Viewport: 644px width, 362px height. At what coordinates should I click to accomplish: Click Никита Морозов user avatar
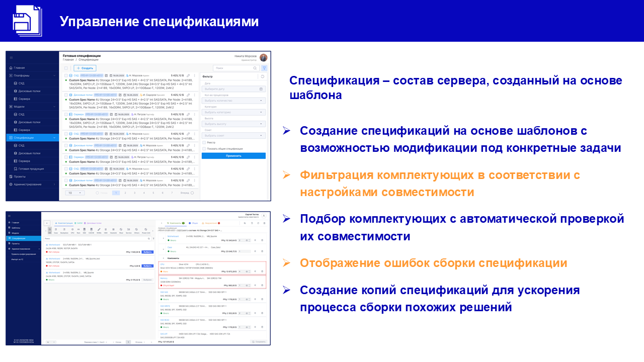(264, 58)
